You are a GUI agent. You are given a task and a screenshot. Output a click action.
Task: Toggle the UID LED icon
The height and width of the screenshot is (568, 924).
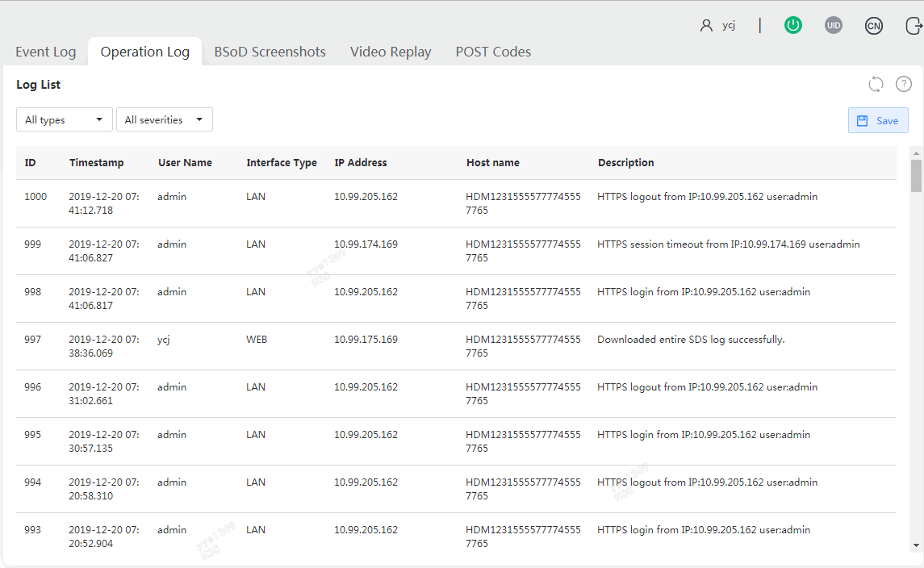click(834, 25)
